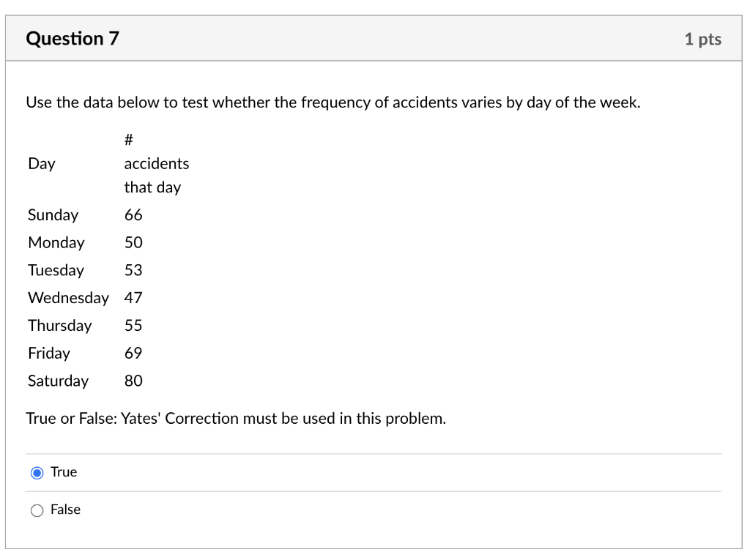Click the Thursday accident count 55
The height and width of the screenshot is (560, 750).
(x=133, y=325)
